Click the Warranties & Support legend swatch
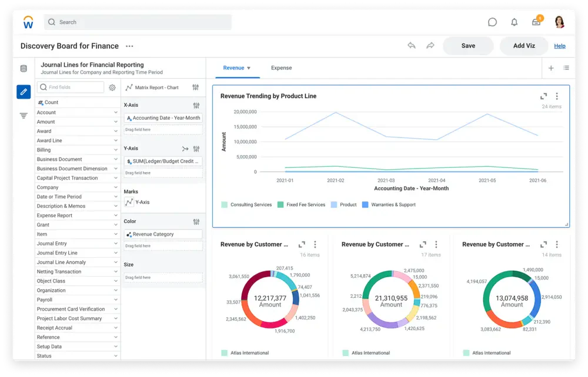Image resolution: width=588 pixels, height=377 pixels. click(365, 205)
